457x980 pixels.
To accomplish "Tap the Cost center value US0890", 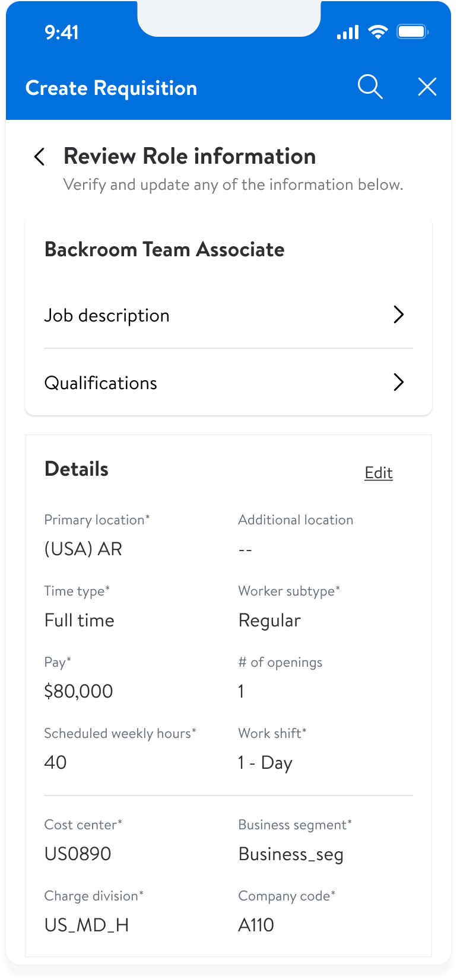I will click(x=78, y=854).
